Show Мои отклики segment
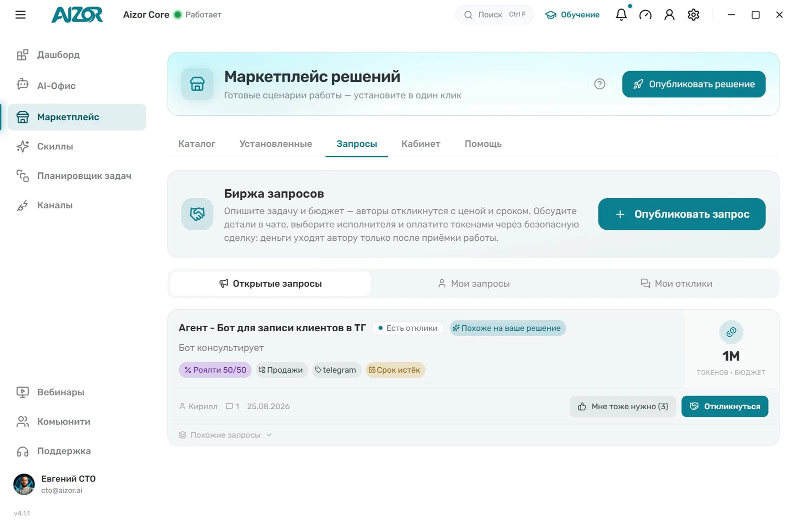The width and height of the screenshot is (800, 532). (x=676, y=284)
